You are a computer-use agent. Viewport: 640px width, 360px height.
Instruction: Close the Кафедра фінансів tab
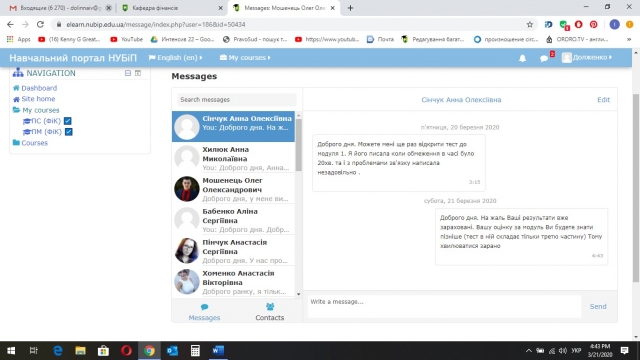(x=220, y=8)
